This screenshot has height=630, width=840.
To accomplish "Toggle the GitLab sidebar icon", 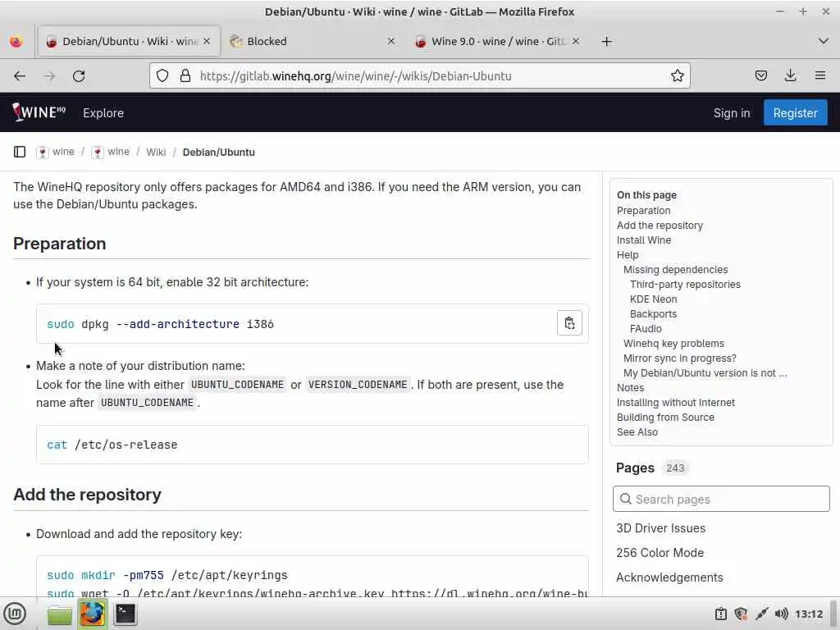I will (x=20, y=152).
